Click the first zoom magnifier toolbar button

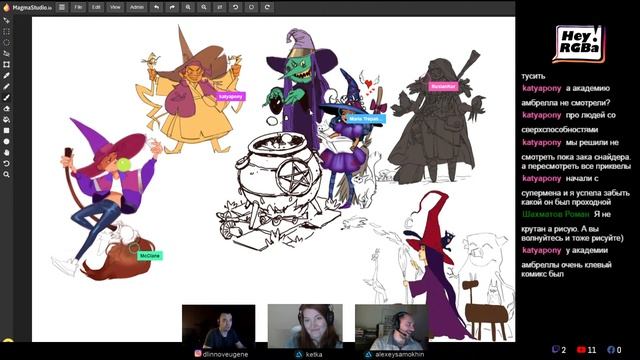coord(188,7)
